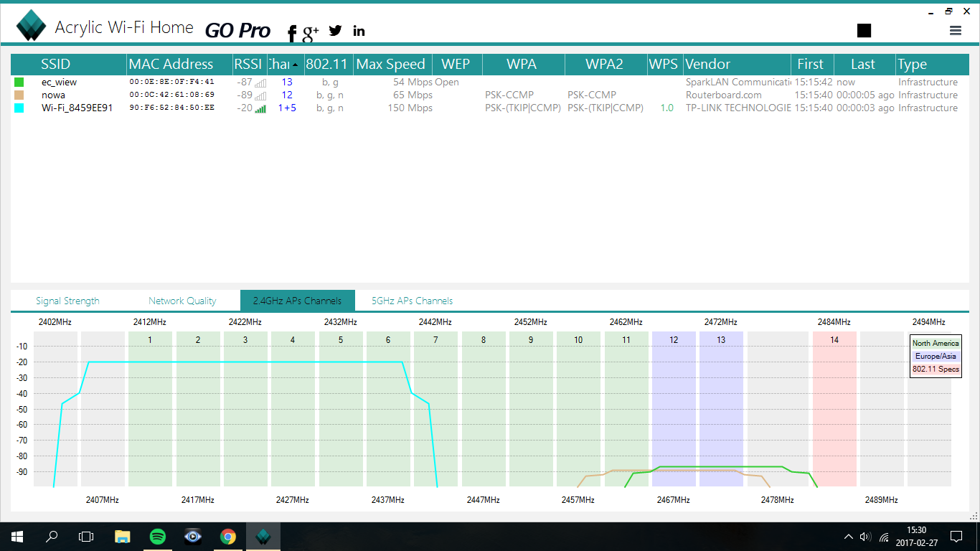Click the Twitter bird icon
This screenshot has width=980, height=551.
pyautogui.click(x=335, y=31)
